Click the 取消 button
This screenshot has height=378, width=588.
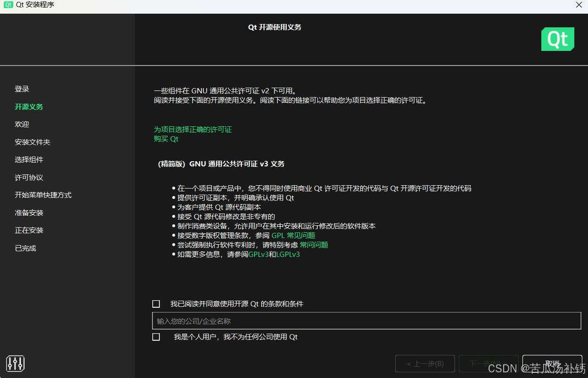coord(552,363)
